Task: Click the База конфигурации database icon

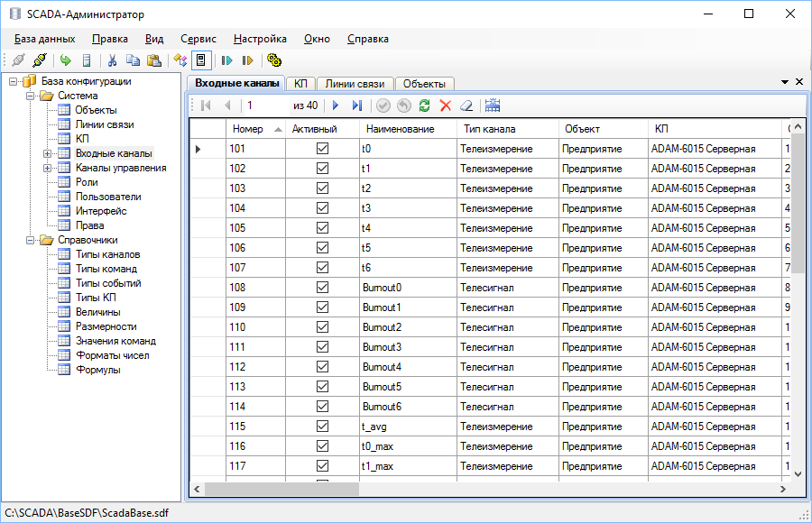Action: pyautogui.click(x=30, y=81)
